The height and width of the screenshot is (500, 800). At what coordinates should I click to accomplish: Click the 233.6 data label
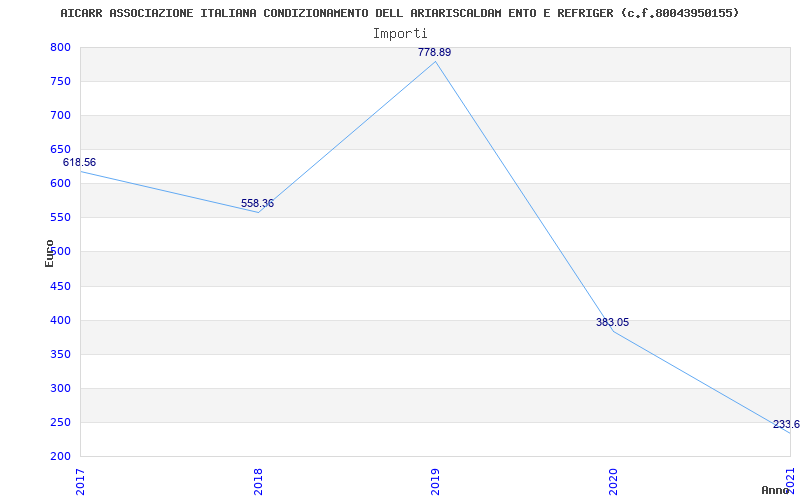[786, 424]
